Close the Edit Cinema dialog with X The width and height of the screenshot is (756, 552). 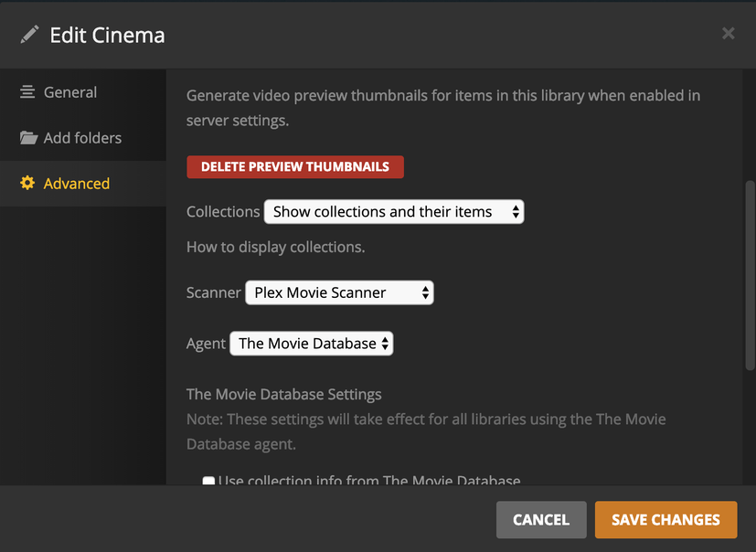coord(728,34)
